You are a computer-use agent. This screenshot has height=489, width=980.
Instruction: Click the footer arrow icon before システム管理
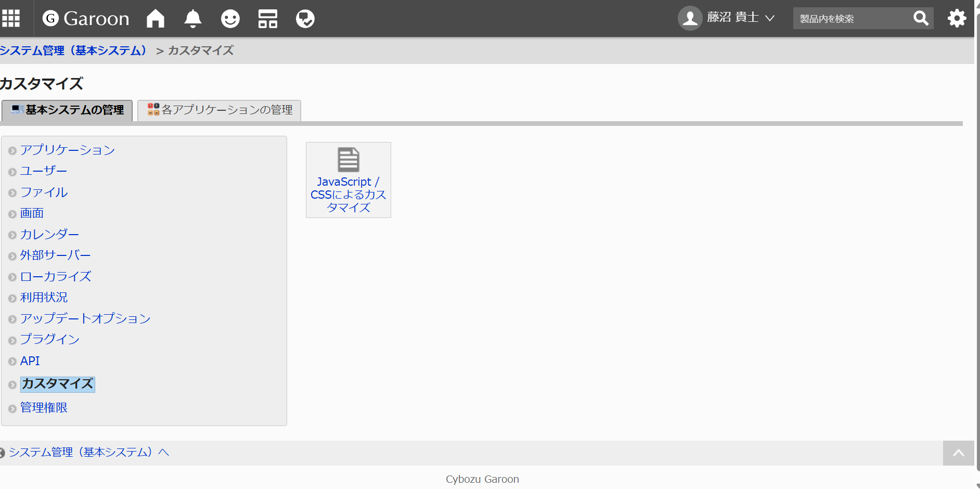[x=2, y=453]
